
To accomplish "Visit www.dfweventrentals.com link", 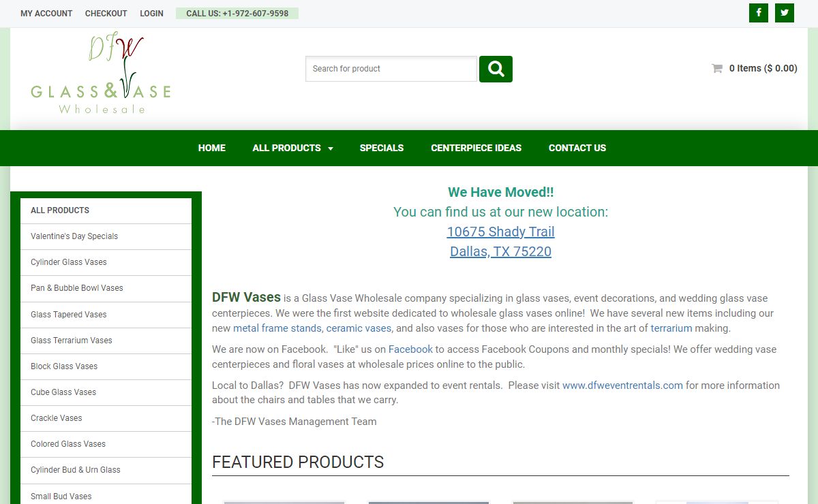I will point(622,385).
